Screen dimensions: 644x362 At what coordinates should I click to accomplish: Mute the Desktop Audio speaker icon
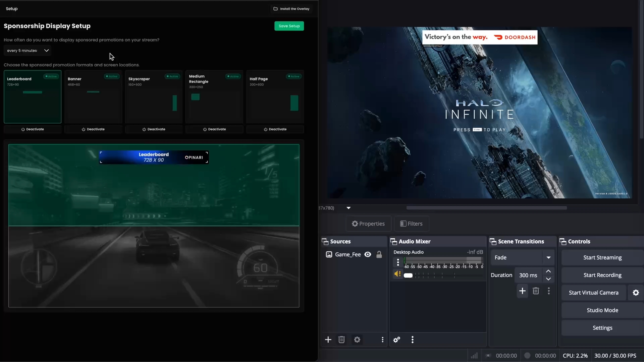[x=398, y=274]
